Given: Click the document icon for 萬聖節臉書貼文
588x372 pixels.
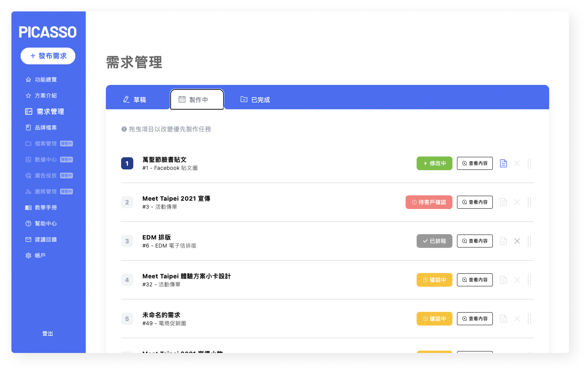Looking at the screenshot, I should pos(503,163).
